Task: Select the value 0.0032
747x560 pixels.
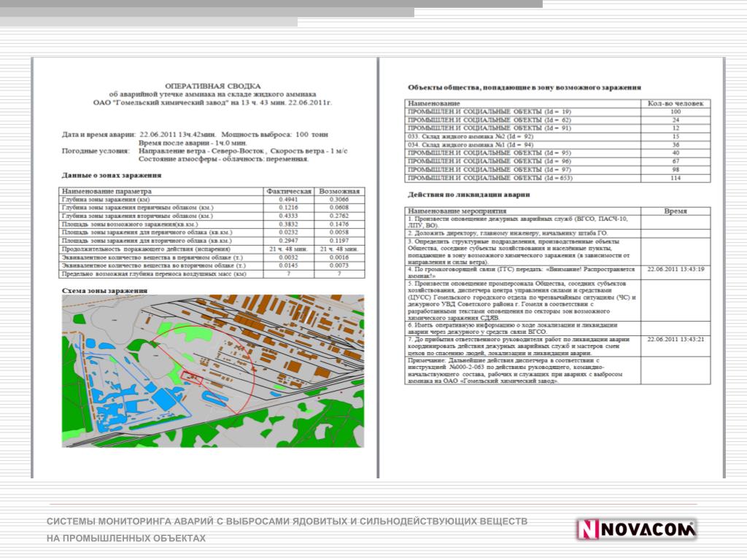Action: [x=289, y=257]
